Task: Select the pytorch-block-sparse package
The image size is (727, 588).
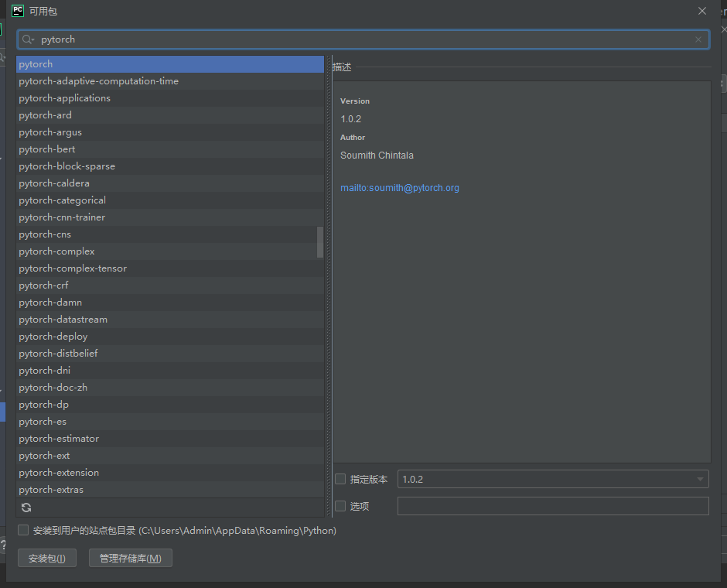Action: pos(169,166)
